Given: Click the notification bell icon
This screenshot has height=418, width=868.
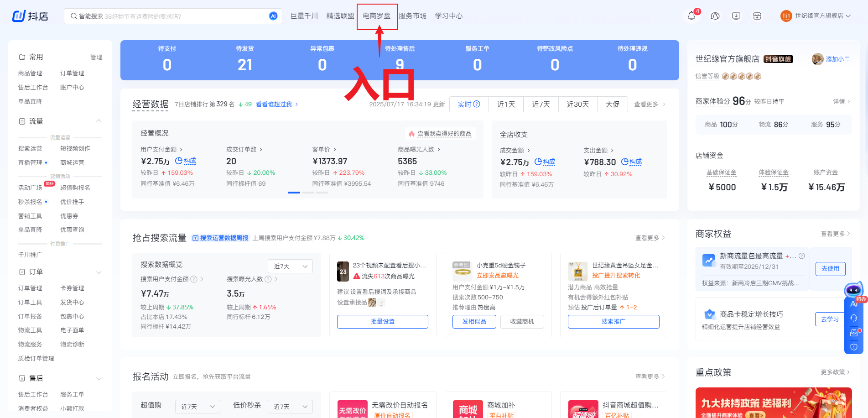Looking at the screenshot, I should coord(691,16).
